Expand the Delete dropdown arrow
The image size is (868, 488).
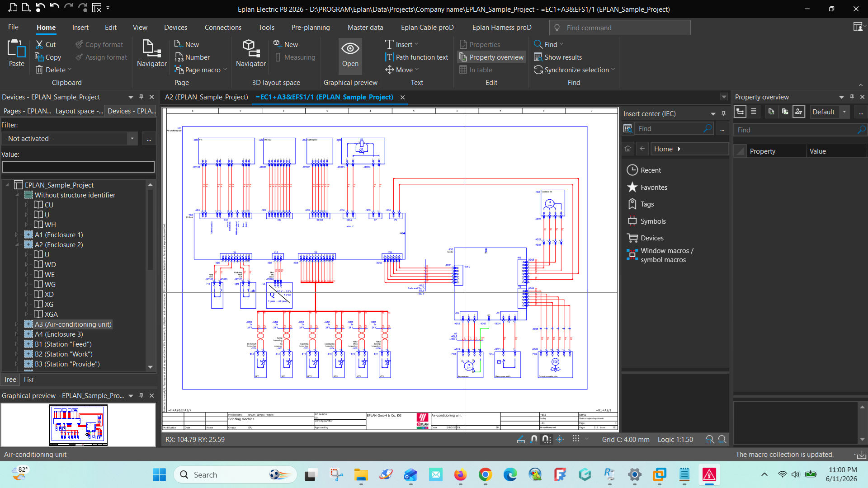pos(70,70)
